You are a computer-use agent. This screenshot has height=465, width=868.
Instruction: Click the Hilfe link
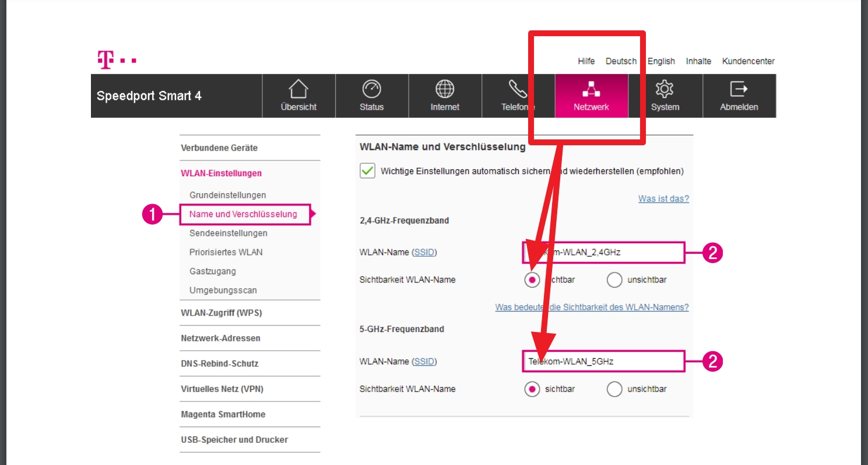tap(586, 61)
